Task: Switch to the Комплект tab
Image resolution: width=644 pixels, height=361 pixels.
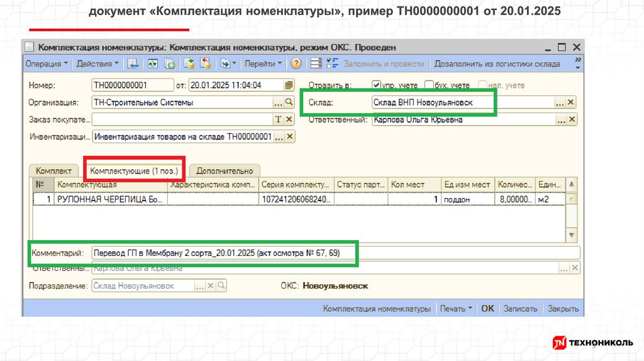Action: coord(53,171)
